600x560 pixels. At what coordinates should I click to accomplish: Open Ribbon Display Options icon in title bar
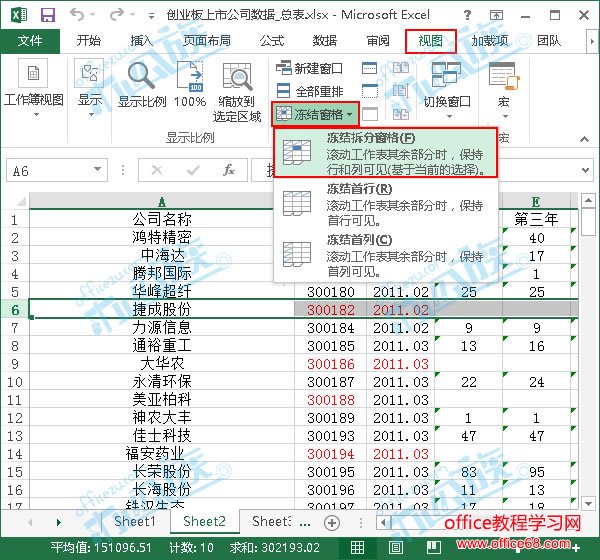[x=496, y=15]
